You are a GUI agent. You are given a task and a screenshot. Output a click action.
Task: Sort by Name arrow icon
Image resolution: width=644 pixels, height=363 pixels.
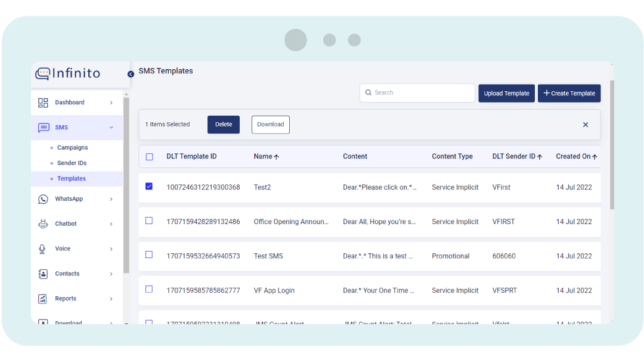[x=277, y=157]
